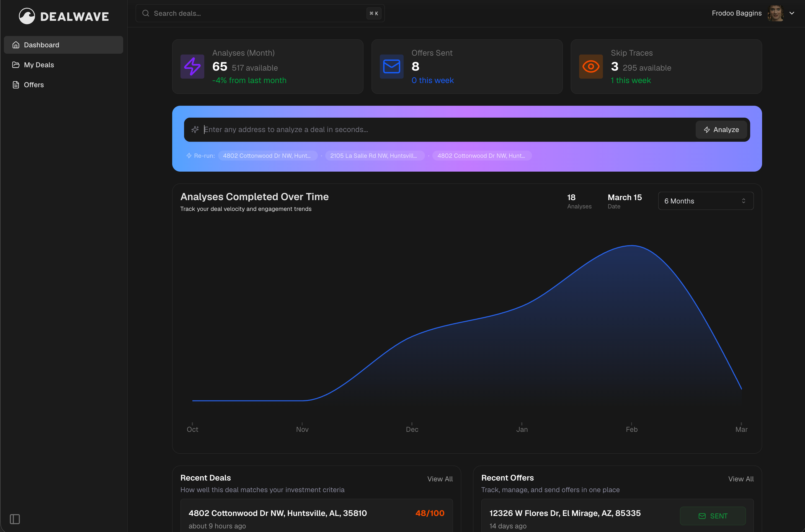Click the folder icon next to My Deals
The width and height of the screenshot is (805, 532).
click(16, 64)
